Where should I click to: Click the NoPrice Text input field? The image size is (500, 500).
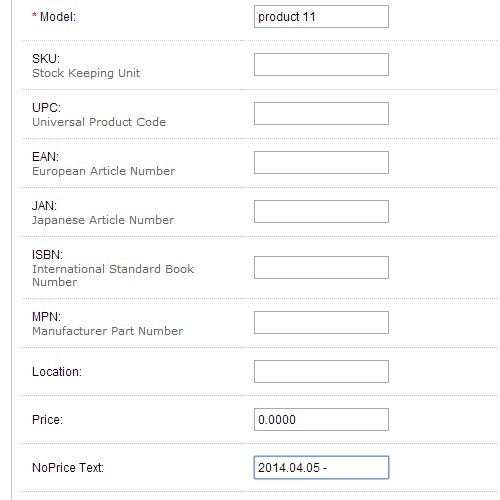coord(321,467)
